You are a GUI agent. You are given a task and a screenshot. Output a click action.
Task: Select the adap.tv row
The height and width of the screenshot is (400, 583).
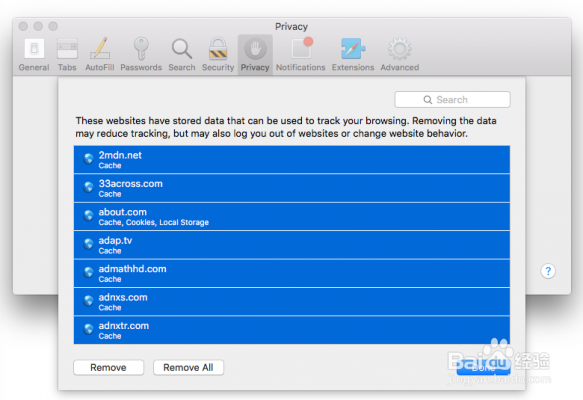tap(292, 245)
